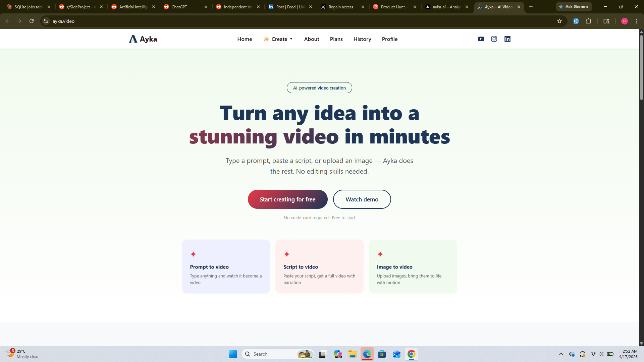The image size is (644, 362).
Task: Open the browser Extensions puzzle icon
Action: pos(588,21)
